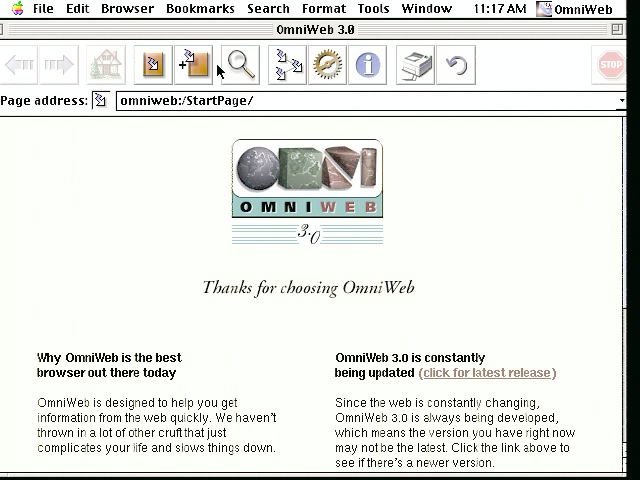Open the File menu
Image resolution: width=640 pixels, height=480 pixels.
[x=43, y=9]
